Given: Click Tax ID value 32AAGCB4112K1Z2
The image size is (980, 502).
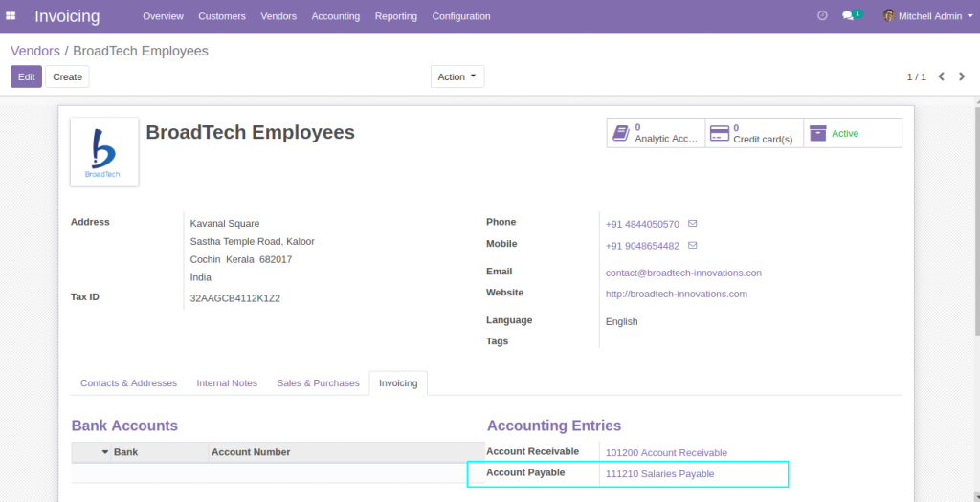Looking at the screenshot, I should pos(235,297).
